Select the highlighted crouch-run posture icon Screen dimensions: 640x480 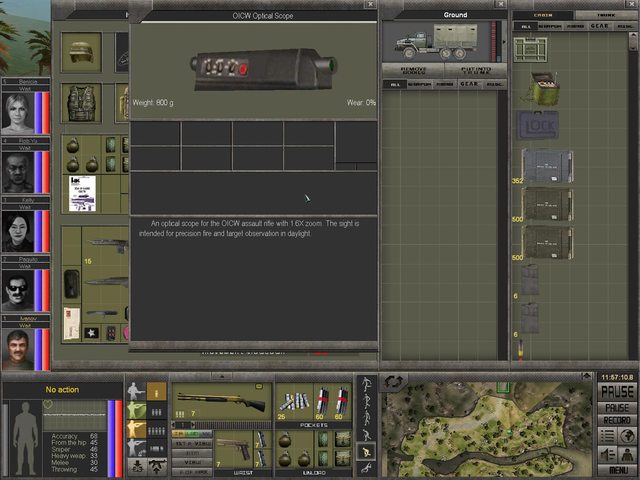click(367, 451)
